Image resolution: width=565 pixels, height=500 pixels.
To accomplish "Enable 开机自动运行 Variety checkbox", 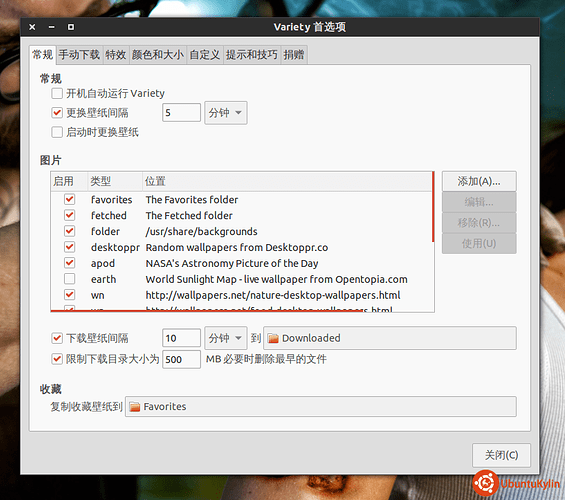I will (x=57, y=94).
